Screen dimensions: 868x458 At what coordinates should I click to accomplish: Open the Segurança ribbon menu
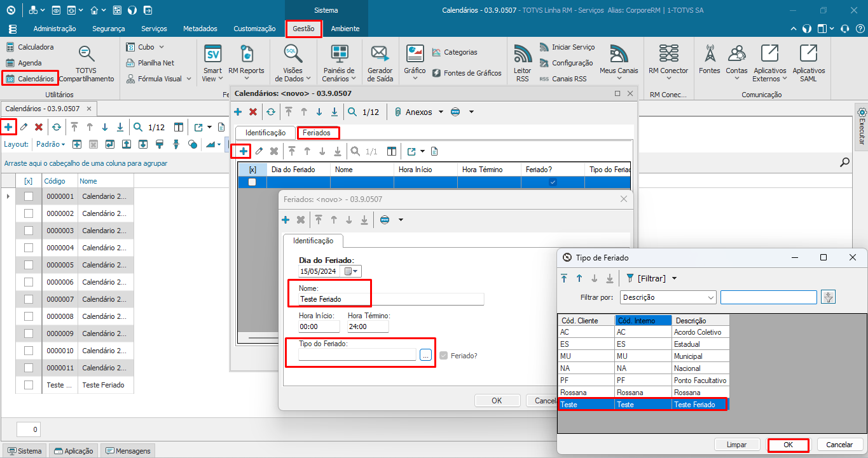108,29
